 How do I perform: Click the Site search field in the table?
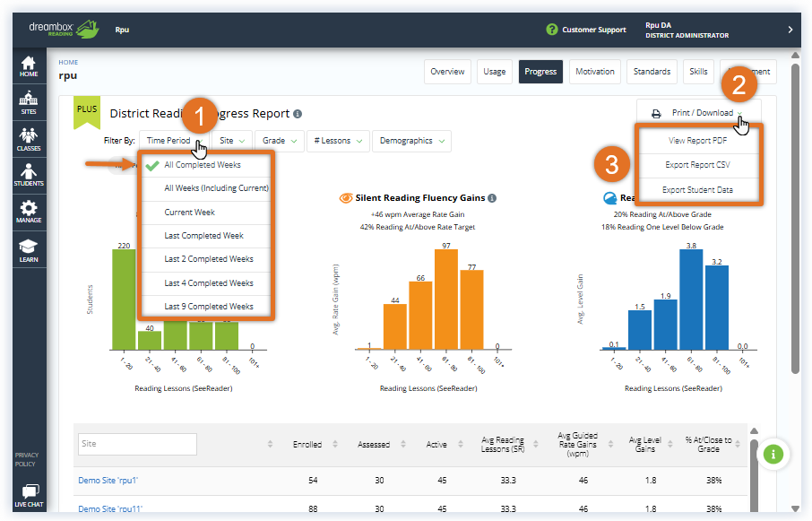[136, 444]
